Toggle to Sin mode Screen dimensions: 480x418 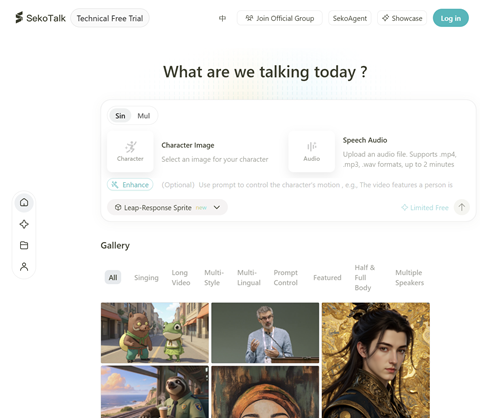(x=120, y=116)
